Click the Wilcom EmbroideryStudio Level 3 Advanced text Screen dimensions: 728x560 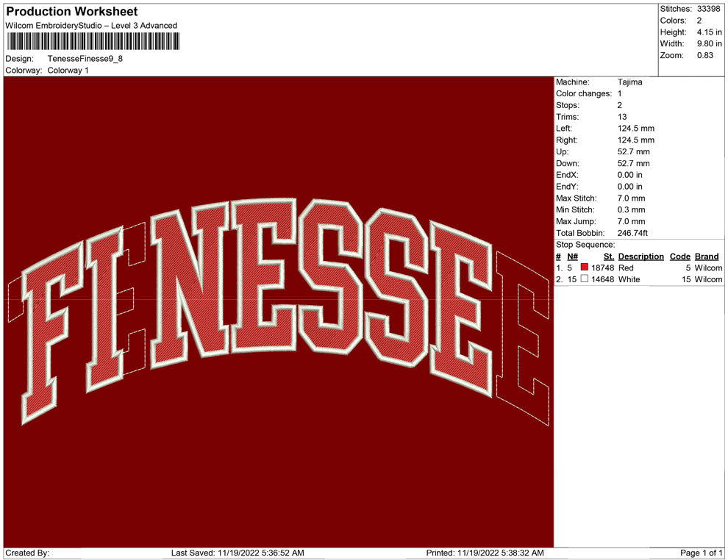click(91, 26)
